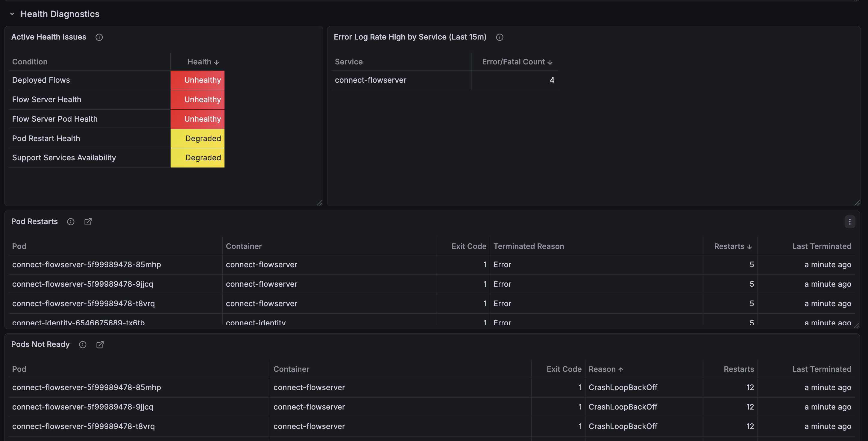Screen dimensions: 868x441
Task: Show Active Health Issues info icon
Action: [x=99, y=37]
